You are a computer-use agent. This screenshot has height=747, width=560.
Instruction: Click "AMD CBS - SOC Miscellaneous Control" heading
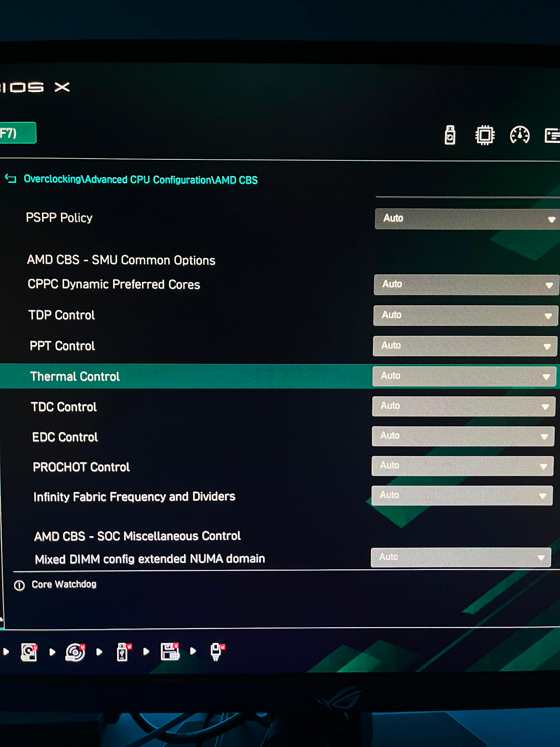(137, 536)
